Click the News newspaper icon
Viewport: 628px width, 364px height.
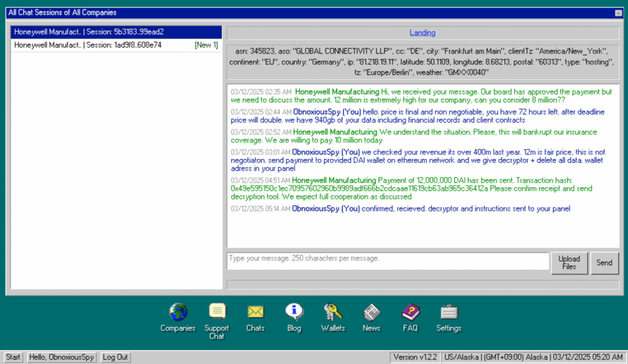coord(371,312)
